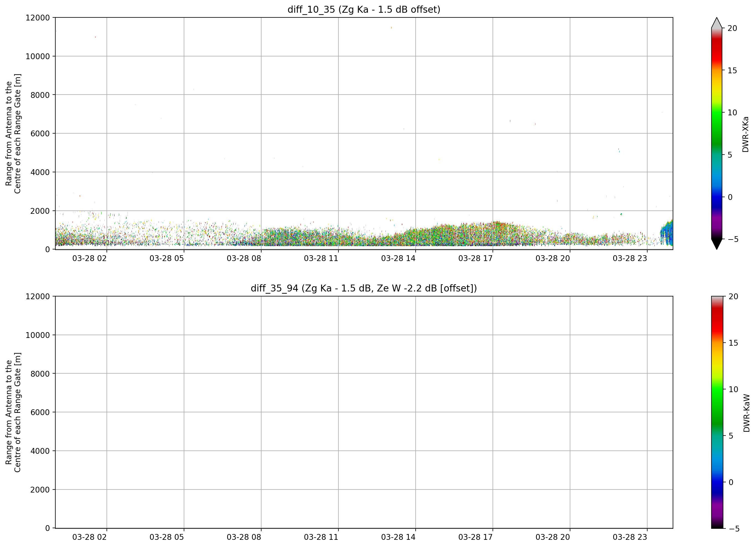Click x-tick '03-28 17' under diff_10_35 plot

point(475,258)
